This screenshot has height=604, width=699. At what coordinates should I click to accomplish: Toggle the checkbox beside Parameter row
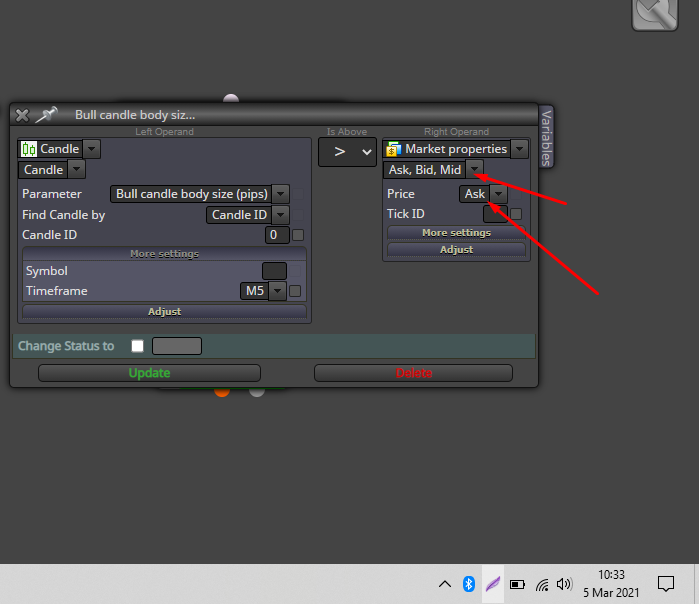(x=298, y=194)
